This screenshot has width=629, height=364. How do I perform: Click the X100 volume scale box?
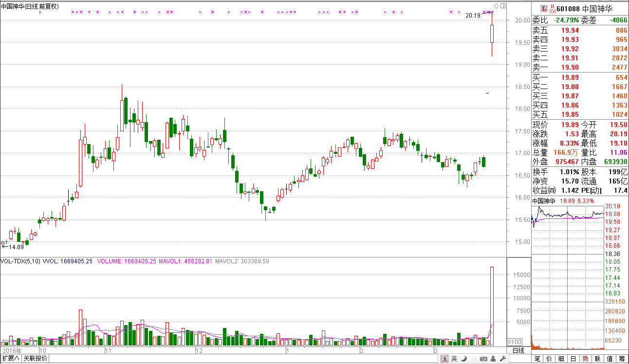point(515,342)
